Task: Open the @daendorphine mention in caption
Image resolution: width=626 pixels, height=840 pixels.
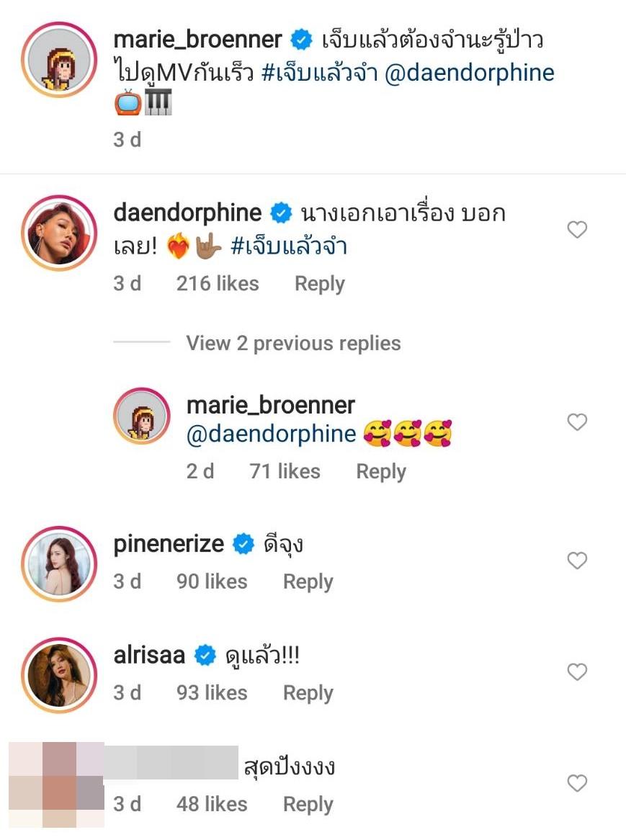Action: pyautogui.click(x=470, y=73)
